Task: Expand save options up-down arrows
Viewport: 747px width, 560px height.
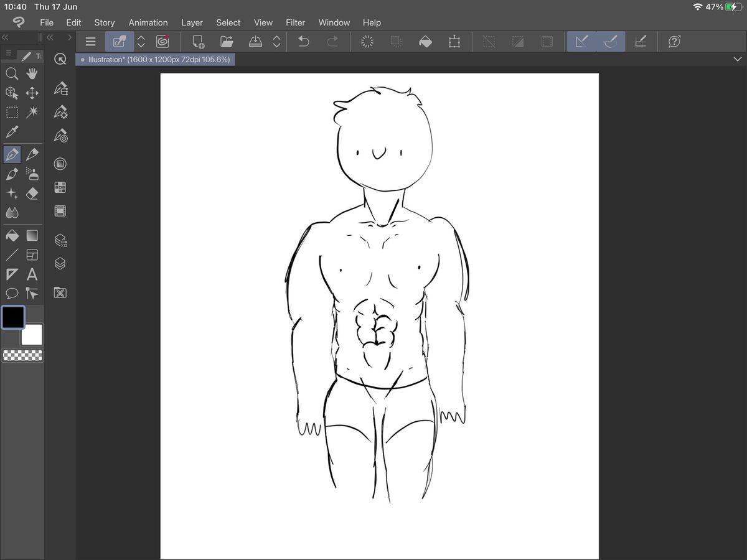Action: (x=277, y=42)
